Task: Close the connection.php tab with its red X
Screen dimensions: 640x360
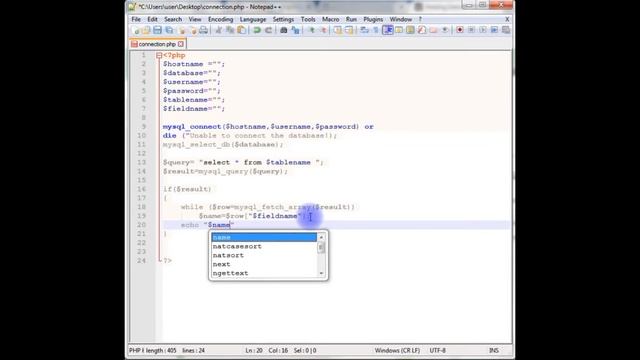Action: pyautogui.click(x=180, y=44)
